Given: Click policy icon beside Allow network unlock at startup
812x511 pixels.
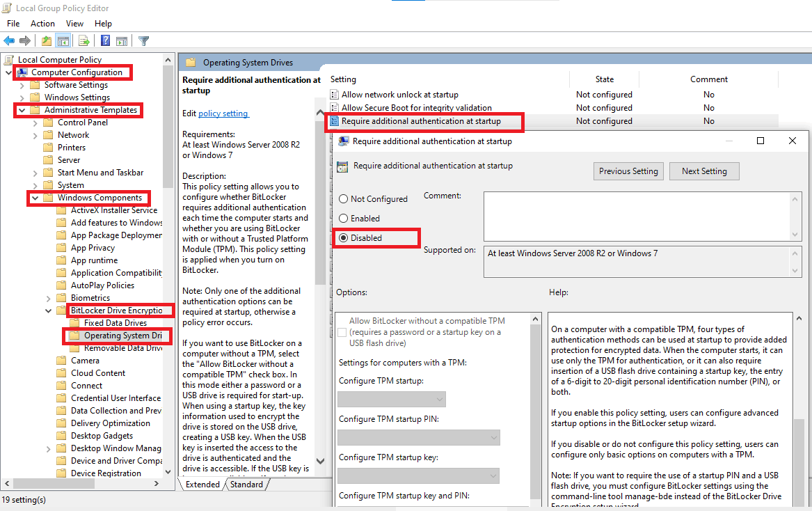Looking at the screenshot, I should [x=335, y=94].
